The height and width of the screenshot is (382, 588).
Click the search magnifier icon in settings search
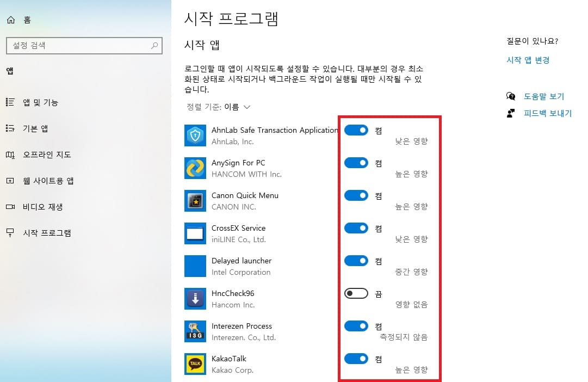pos(154,45)
